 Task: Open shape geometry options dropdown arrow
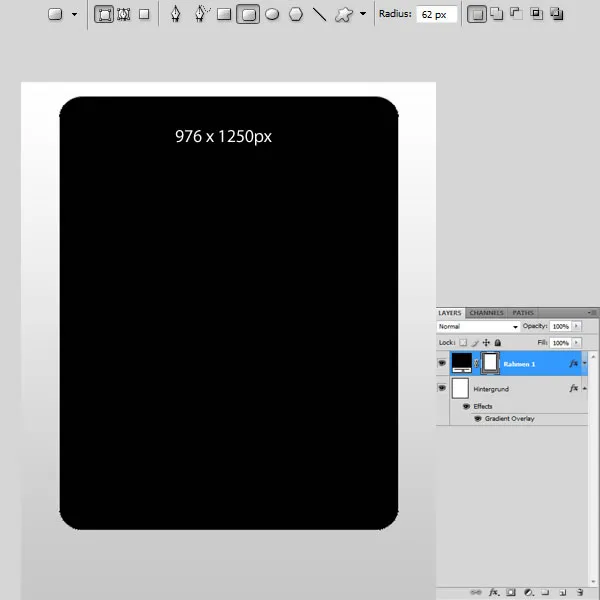click(363, 14)
